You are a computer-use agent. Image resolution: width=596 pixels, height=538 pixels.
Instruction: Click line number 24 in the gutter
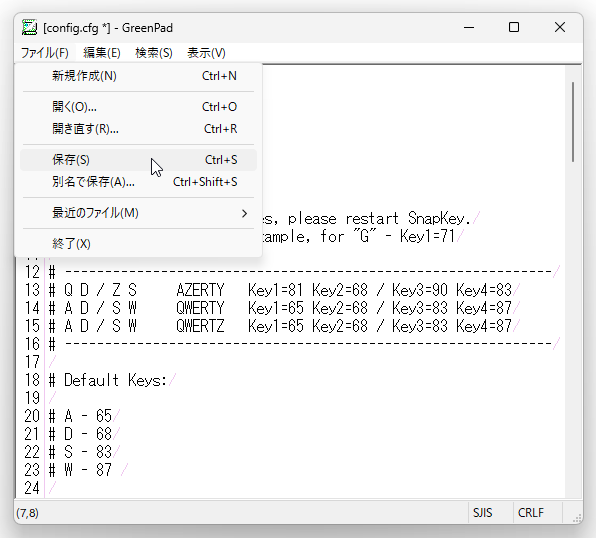coord(32,488)
